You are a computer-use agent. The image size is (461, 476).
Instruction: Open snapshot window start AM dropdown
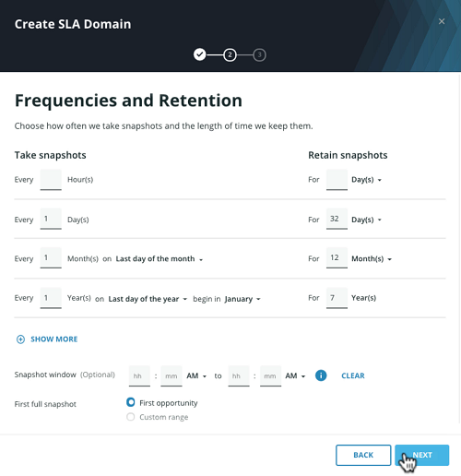pyautogui.click(x=196, y=375)
